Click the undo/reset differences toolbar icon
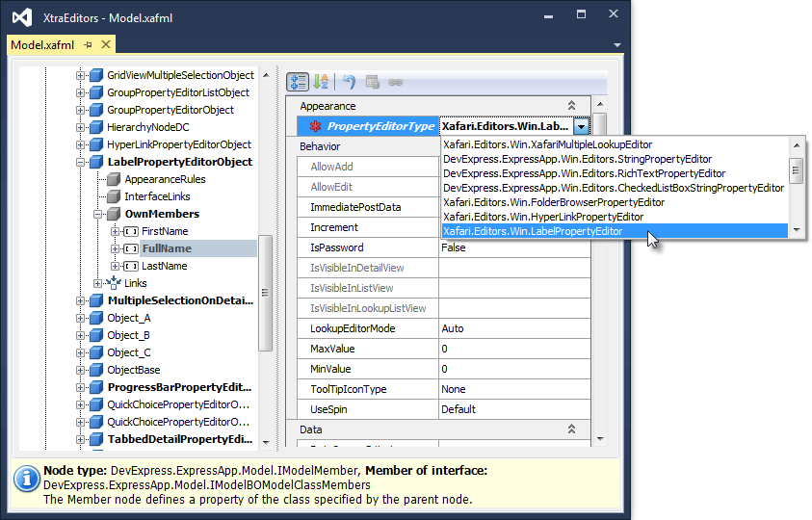This screenshot has height=520, width=812. click(x=350, y=82)
